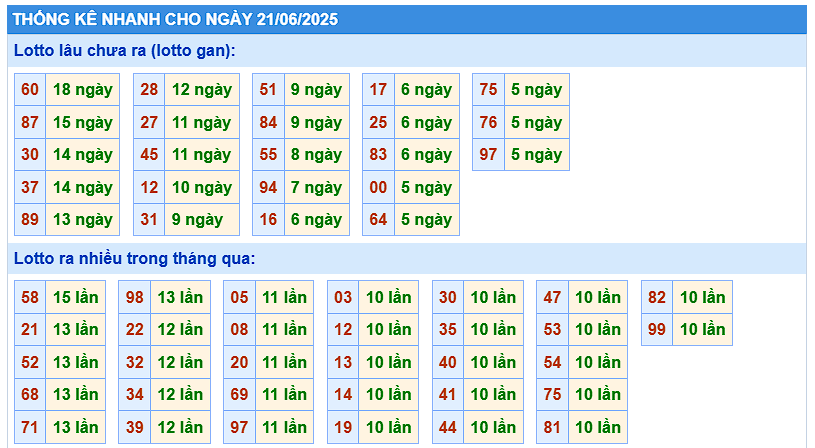Click lotto gan number 16
815x448 pixels.
coord(268,219)
